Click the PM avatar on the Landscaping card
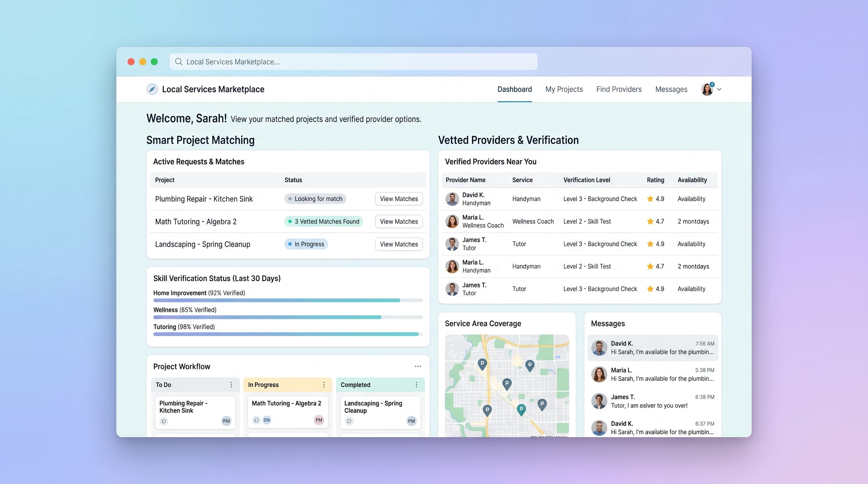This screenshot has height=484, width=868. 411,421
